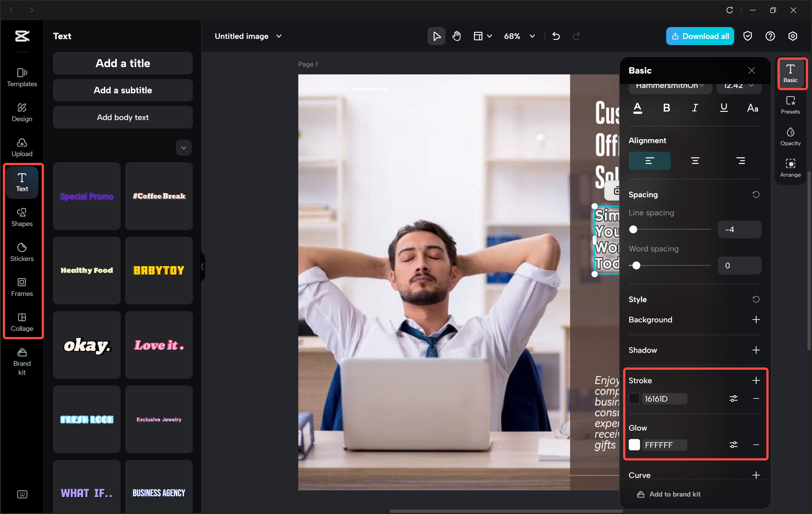Toggle italic styling
The height and width of the screenshot is (514, 812).
(x=695, y=108)
